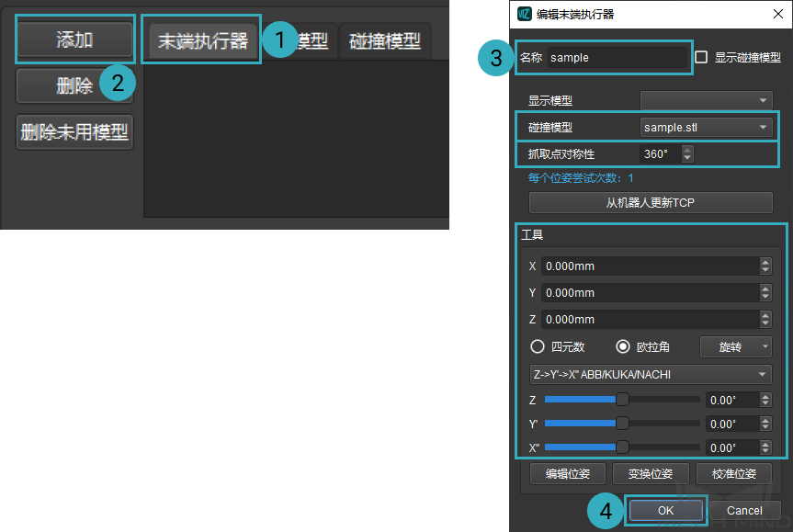Click the name field containing sample
793x532 pixels.
(617, 58)
